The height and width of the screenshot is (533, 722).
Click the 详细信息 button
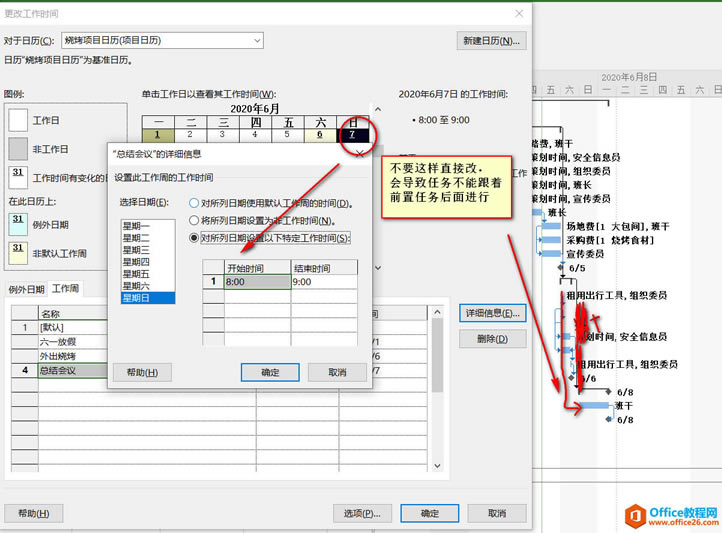click(x=492, y=313)
